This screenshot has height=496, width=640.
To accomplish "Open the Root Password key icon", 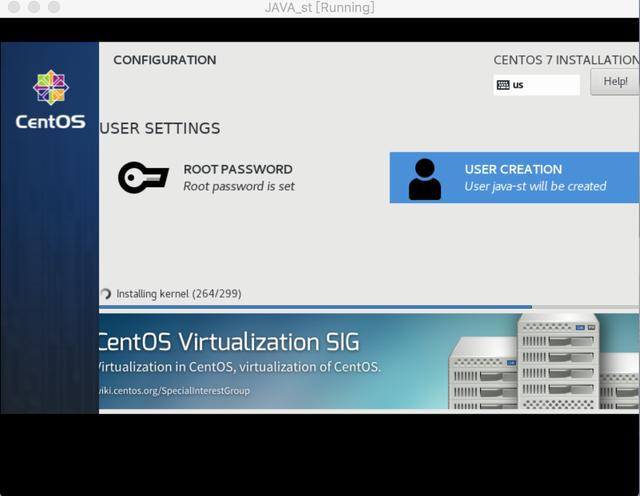I will pyautogui.click(x=143, y=178).
